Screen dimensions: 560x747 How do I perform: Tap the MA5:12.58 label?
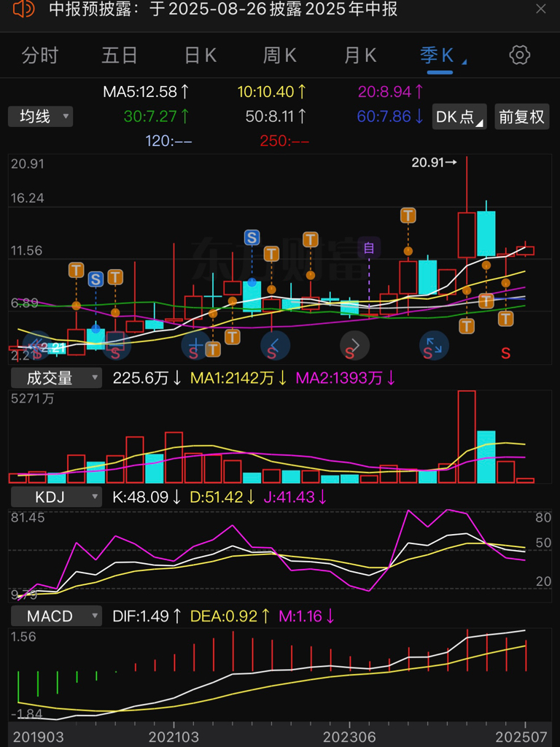click(146, 91)
